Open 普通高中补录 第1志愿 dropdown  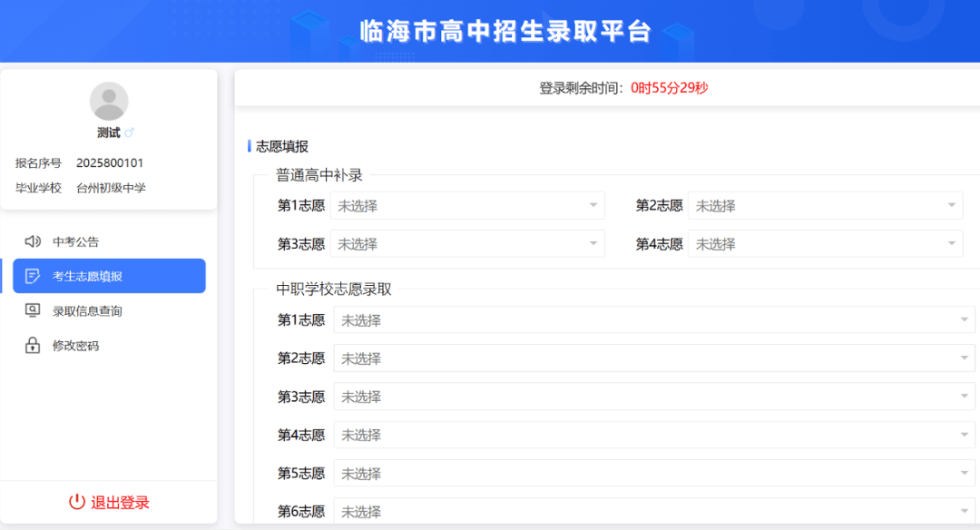[467, 206]
